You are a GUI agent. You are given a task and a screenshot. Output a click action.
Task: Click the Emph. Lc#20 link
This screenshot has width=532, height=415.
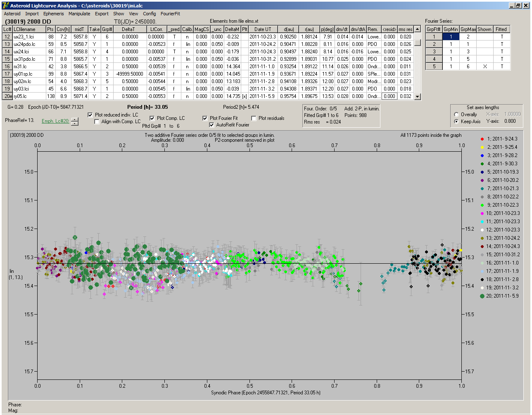55,121
